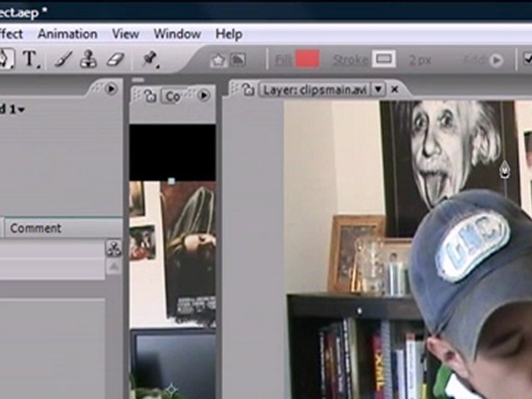Select the Layer: clipsmain.avi tab
The height and width of the screenshot is (399, 532).
pyautogui.click(x=315, y=90)
